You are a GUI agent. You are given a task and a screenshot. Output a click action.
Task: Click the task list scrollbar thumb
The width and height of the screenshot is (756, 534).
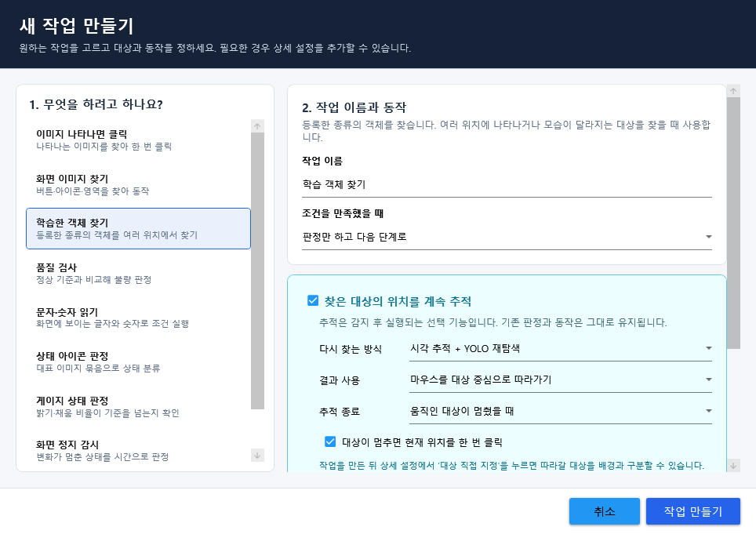pos(257,271)
